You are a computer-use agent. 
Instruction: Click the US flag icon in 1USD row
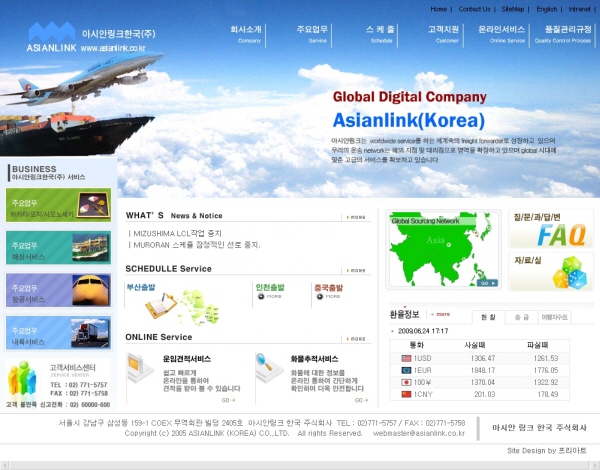(x=406, y=358)
